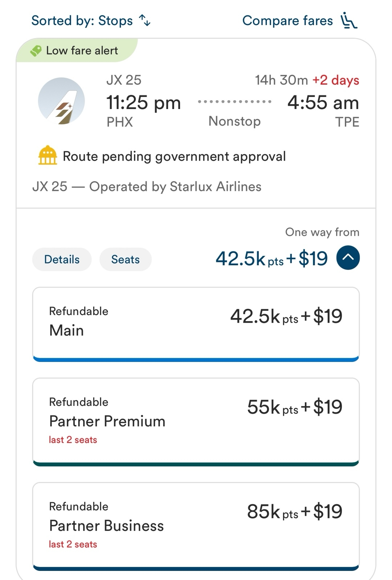This screenshot has height=580, width=392.
Task: Click the Details button
Action: pos(62,259)
